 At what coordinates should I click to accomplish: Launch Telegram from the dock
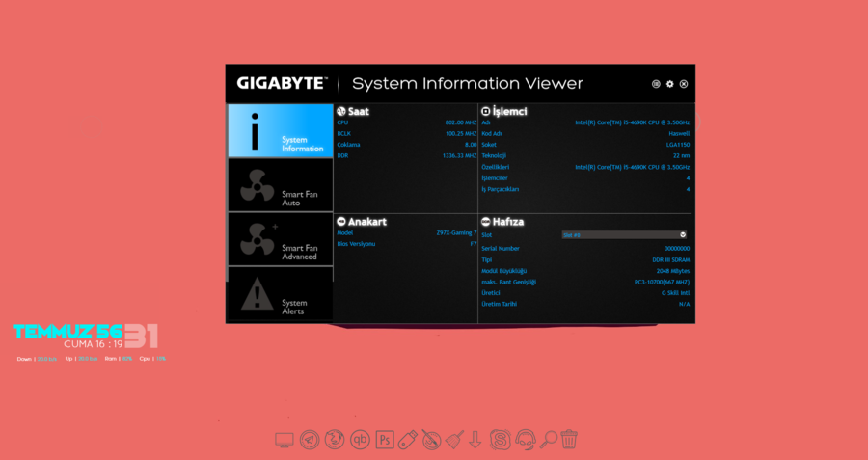pyautogui.click(x=310, y=440)
